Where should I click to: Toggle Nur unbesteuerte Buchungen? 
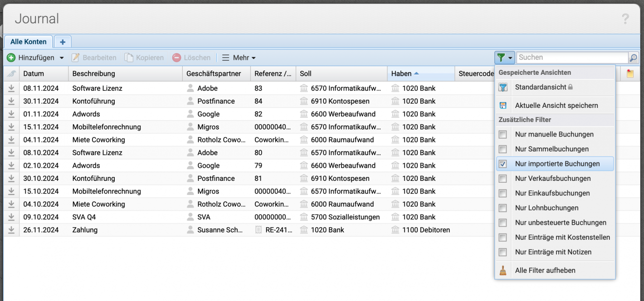tap(503, 223)
